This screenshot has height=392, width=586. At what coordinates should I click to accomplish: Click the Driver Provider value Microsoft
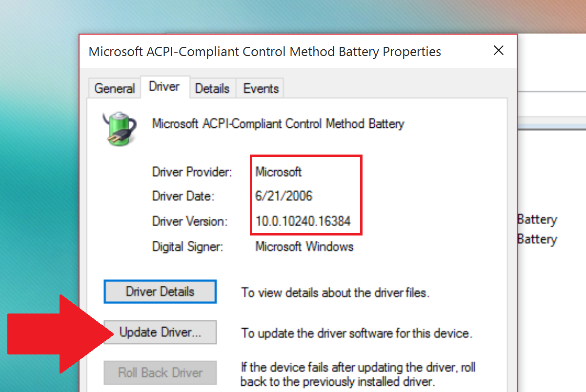point(279,172)
